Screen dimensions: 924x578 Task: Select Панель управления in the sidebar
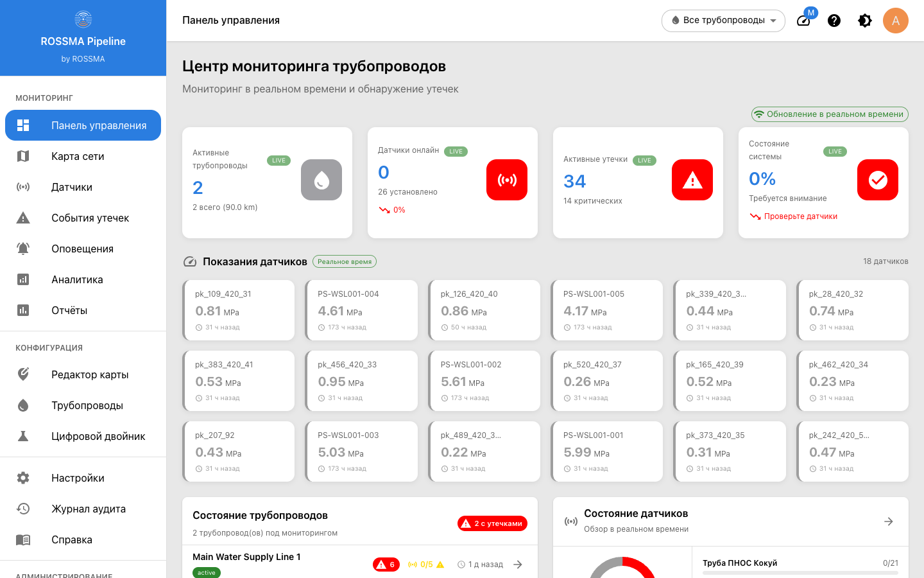(x=83, y=125)
